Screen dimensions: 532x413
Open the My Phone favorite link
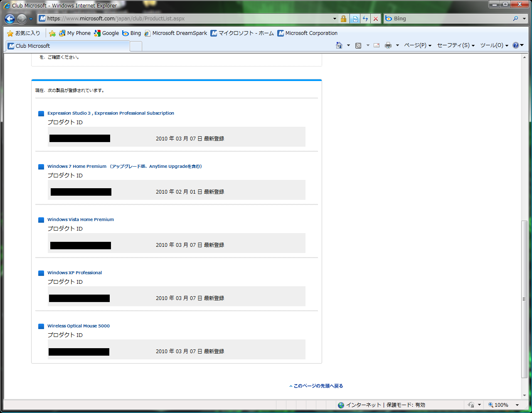pyautogui.click(x=75, y=33)
